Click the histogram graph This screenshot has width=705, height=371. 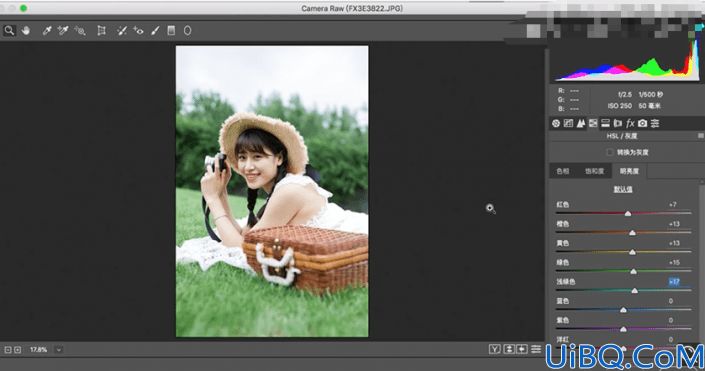tap(627, 61)
